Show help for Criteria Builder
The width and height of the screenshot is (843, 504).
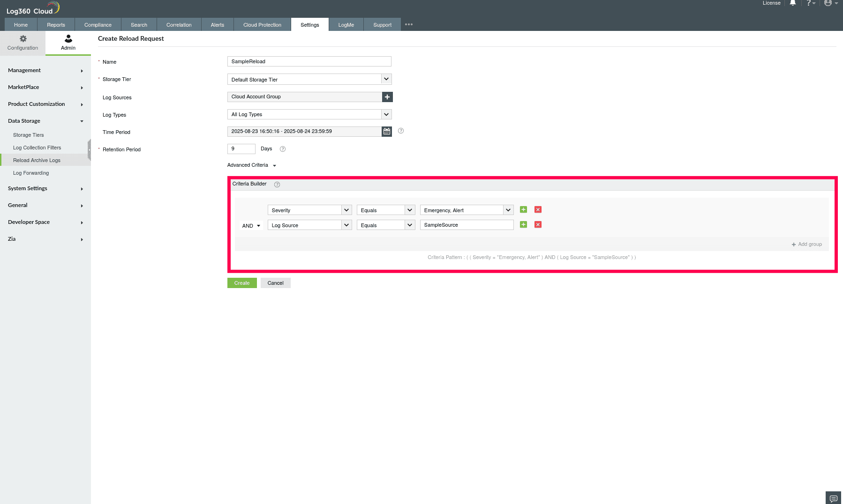(x=277, y=185)
